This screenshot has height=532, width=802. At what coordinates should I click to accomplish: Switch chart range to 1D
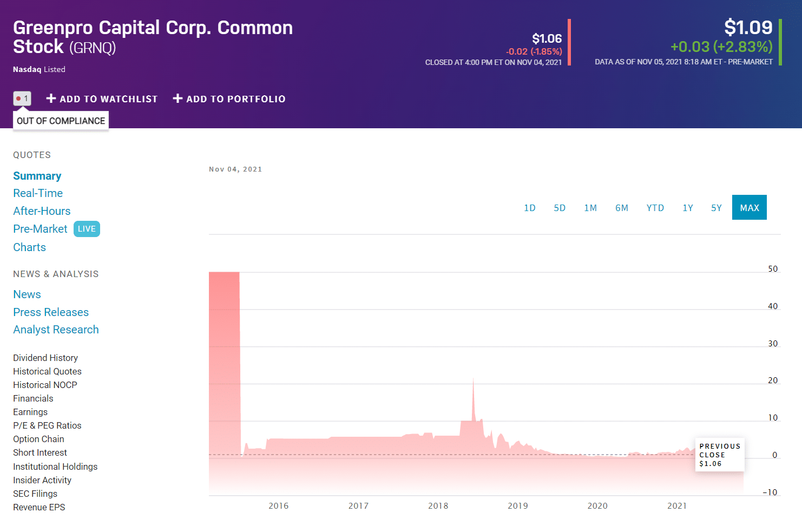[530, 208]
